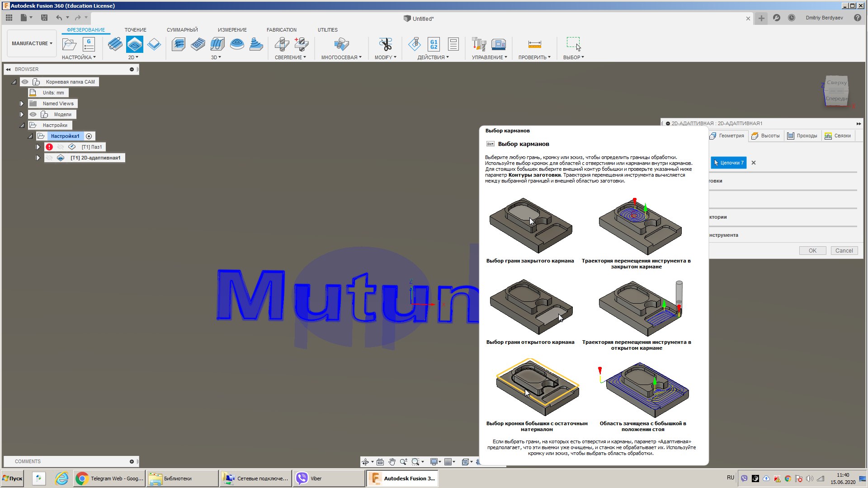Screen dimensions: 868x488
Task: Open the НАСТРОЙКА dropdown menu
Action: pos(79,57)
